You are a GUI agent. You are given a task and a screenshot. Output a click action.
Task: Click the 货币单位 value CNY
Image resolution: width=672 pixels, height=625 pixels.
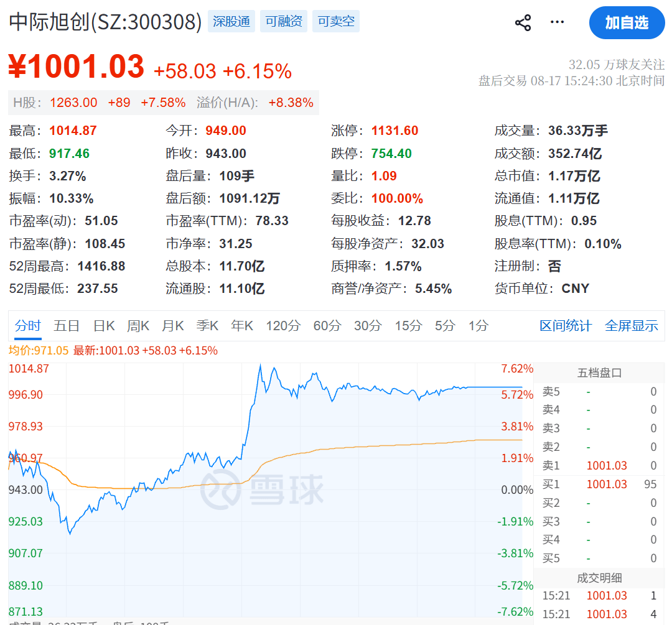[x=575, y=289]
